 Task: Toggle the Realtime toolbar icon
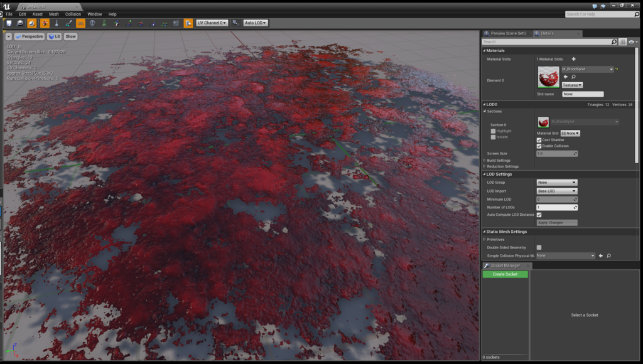pos(31,23)
